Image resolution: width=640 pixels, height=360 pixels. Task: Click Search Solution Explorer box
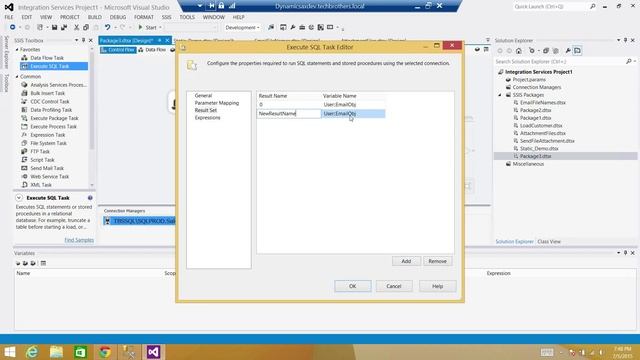560,61
